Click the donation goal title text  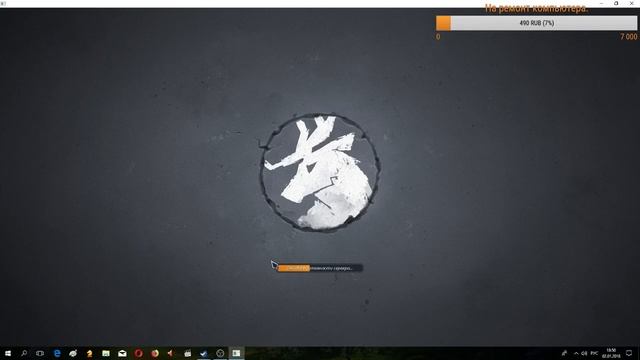point(536,9)
